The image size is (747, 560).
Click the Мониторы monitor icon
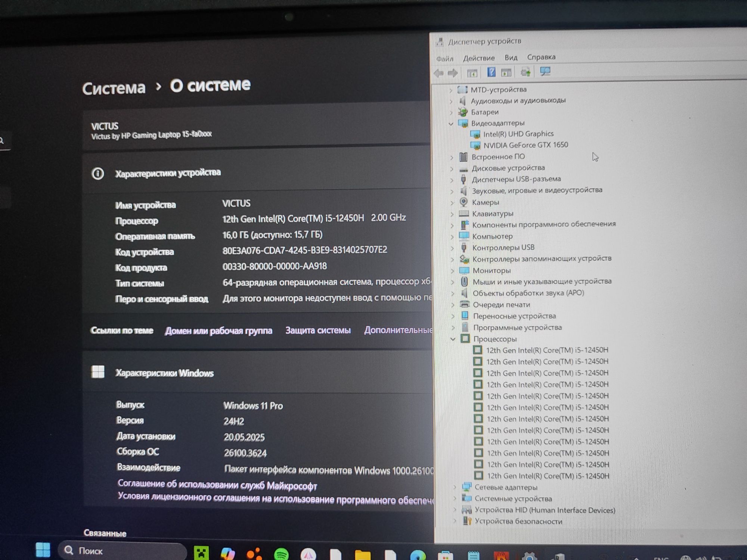pos(464,270)
